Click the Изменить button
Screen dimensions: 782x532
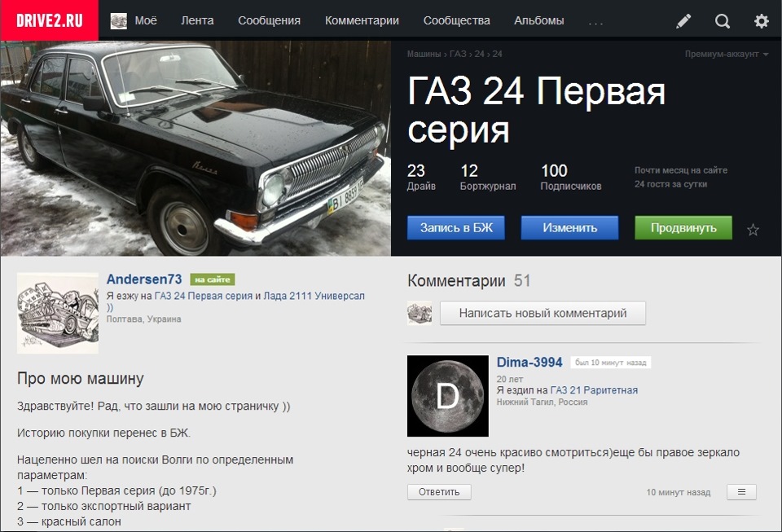coord(569,228)
